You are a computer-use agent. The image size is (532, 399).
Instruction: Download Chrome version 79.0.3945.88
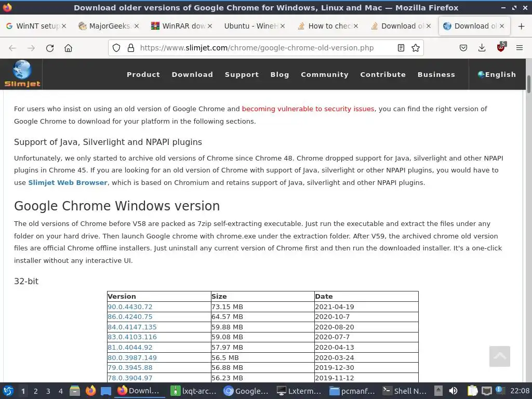[130, 367]
